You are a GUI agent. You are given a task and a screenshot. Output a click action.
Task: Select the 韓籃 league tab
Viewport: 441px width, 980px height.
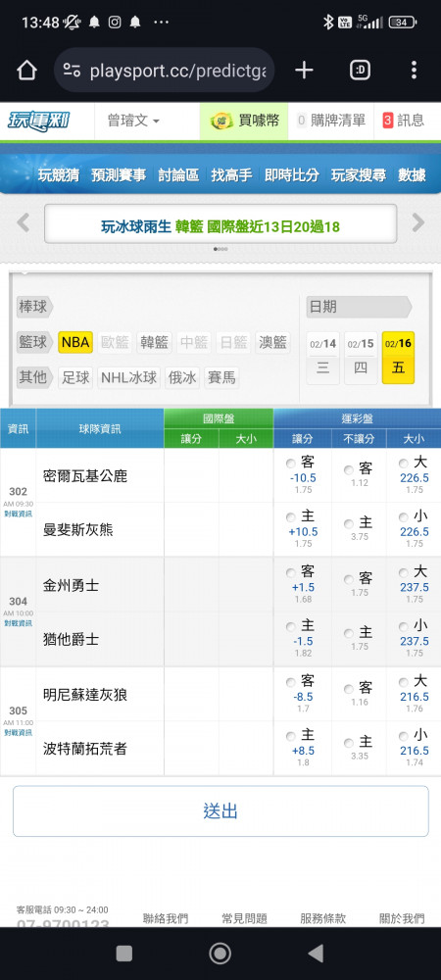154,342
